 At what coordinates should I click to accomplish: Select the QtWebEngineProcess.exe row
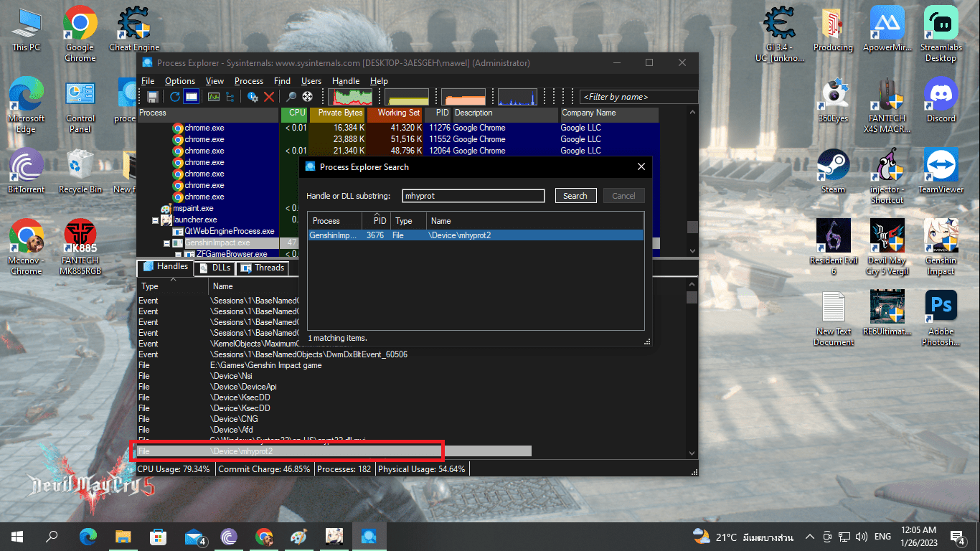230,231
